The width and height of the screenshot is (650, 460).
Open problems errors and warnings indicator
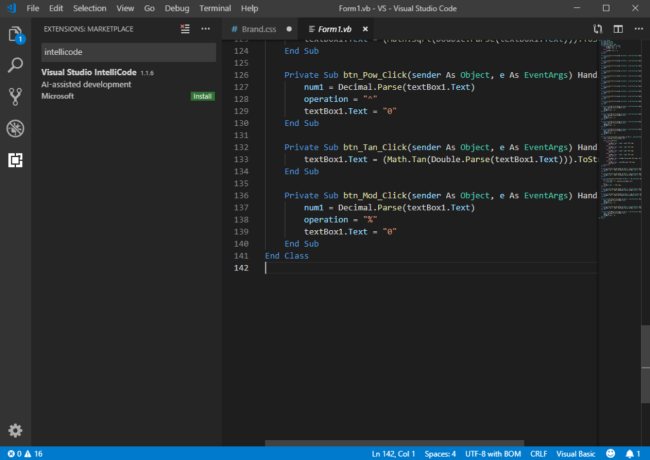[x=25, y=454]
